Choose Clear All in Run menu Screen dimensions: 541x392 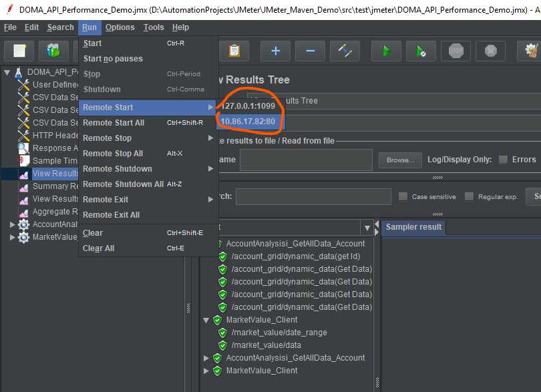(x=148, y=248)
